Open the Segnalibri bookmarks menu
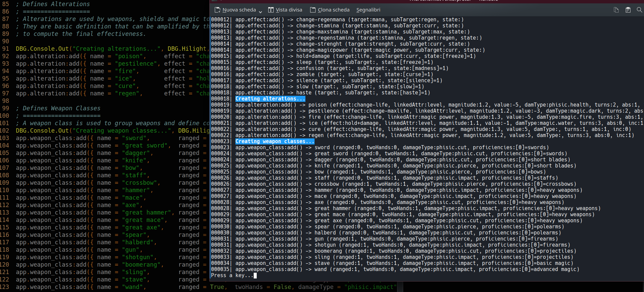Screen dimensions: 644x292 pos(368,10)
